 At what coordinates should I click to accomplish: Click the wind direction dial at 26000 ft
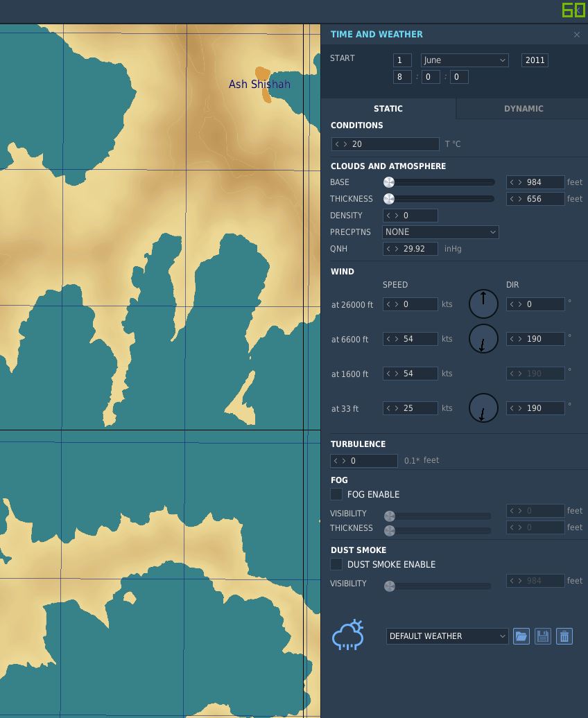click(x=483, y=304)
